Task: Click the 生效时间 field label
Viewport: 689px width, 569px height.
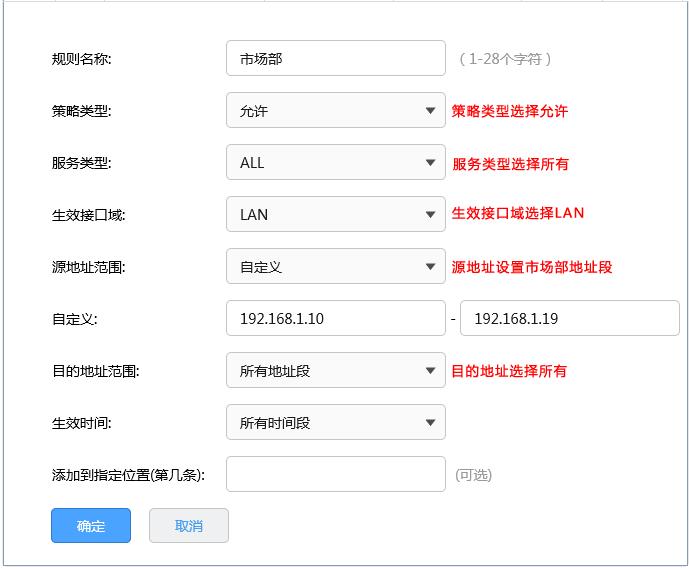Action: tap(82, 423)
